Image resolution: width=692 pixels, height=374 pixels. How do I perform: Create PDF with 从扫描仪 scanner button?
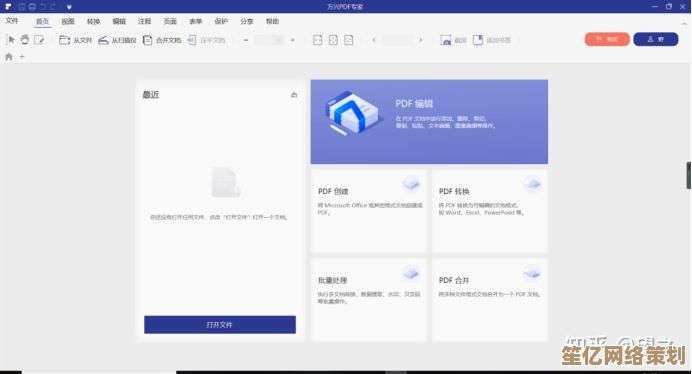[x=117, y=40]
